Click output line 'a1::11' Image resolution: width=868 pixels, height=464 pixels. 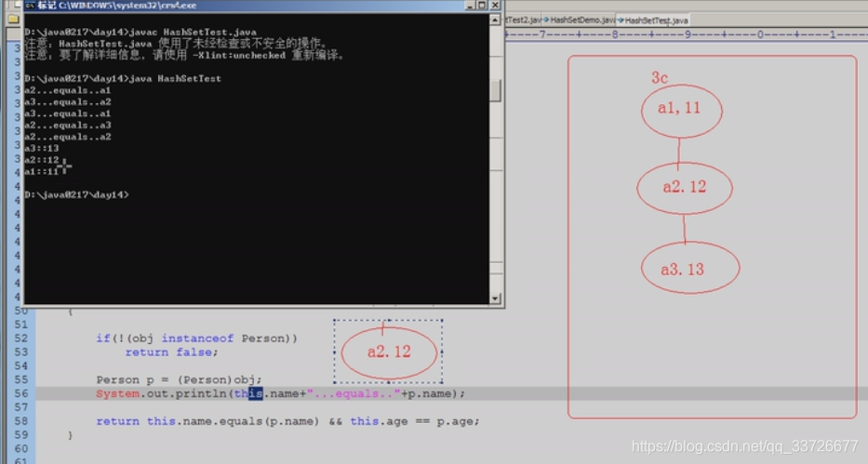pos(42,171)
